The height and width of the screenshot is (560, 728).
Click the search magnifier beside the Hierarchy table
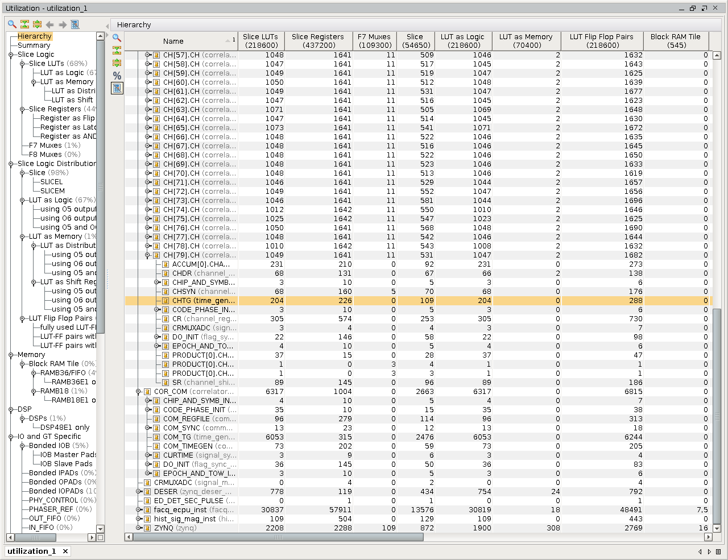coord(117,38)
